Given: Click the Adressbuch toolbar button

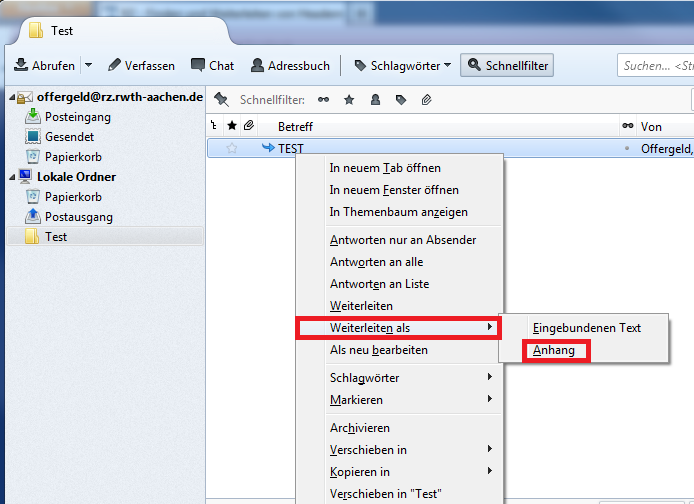Looking at the screenshot, I should point(290,66).
